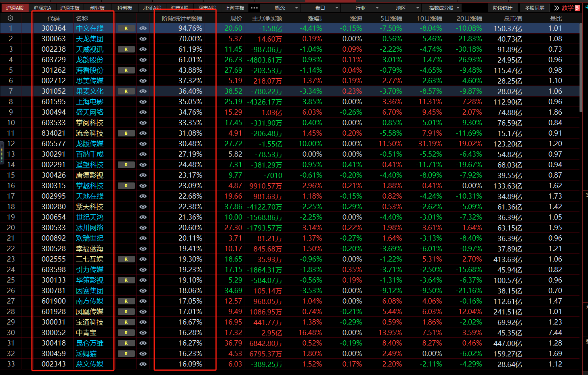This screenshot has width=588, height=375.
Task: Click the R badge for 昆仑万维
Action: [x=126, y=343]
